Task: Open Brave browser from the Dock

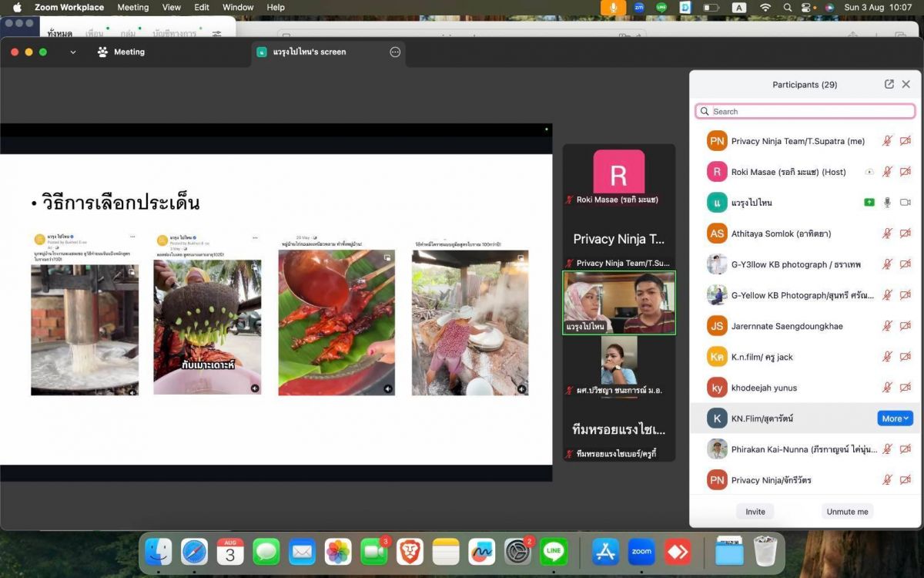Action: click(x=410, y=552)
